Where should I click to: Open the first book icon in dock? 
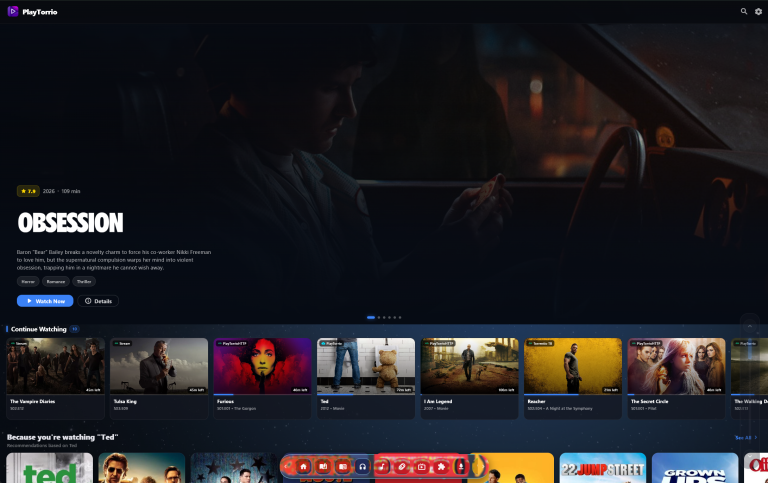323,466
